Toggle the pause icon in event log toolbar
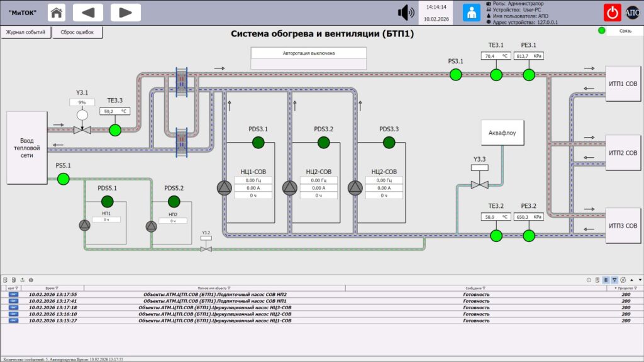 click(x=606, y=280)
